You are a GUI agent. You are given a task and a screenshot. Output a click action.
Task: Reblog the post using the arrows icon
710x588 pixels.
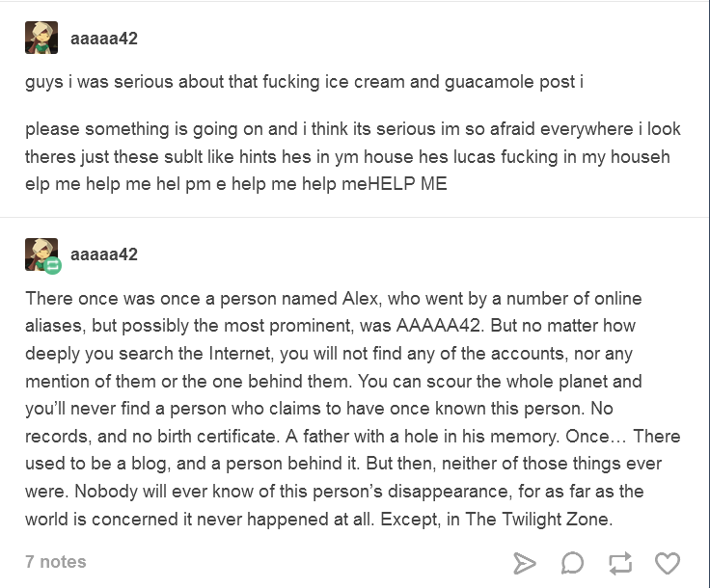[x=620, y=563]
